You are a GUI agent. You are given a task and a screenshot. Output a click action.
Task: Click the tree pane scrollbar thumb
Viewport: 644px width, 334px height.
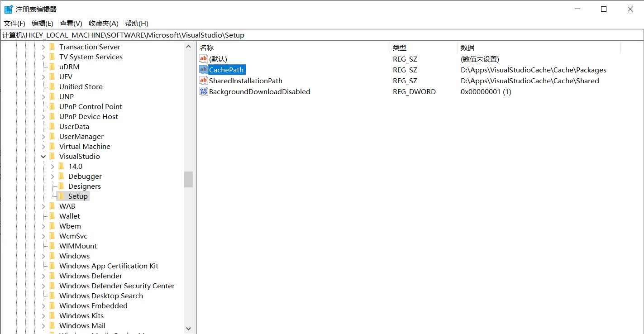(189, 179)
